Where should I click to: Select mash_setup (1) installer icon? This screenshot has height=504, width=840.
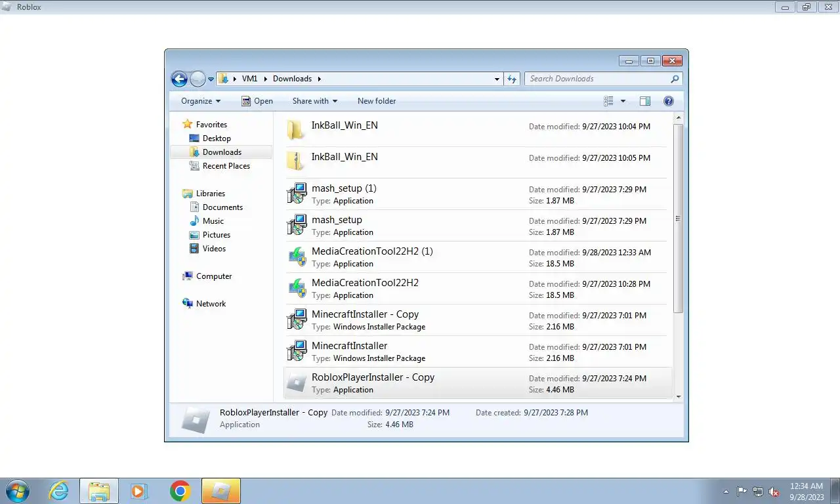point(297,193)
